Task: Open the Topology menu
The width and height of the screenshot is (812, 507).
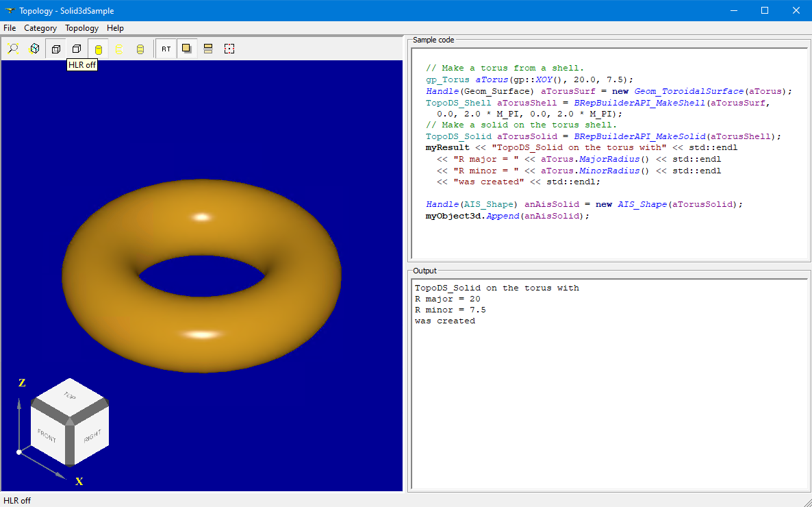Action: 81,28
